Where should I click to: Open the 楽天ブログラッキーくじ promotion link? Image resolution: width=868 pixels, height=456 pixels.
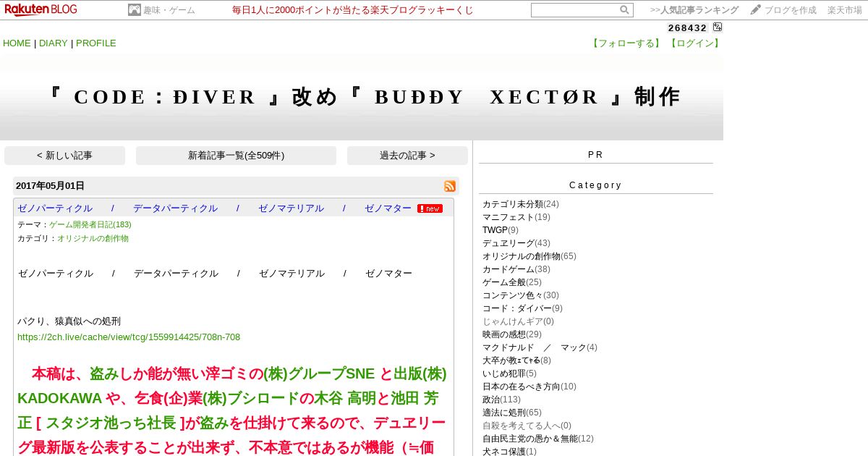(x=353, y=10)
